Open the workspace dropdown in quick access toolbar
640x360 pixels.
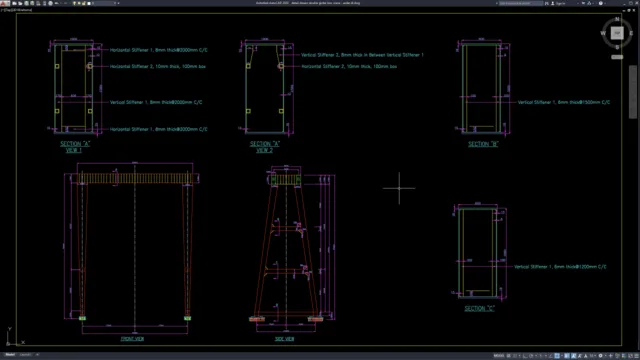102,3
